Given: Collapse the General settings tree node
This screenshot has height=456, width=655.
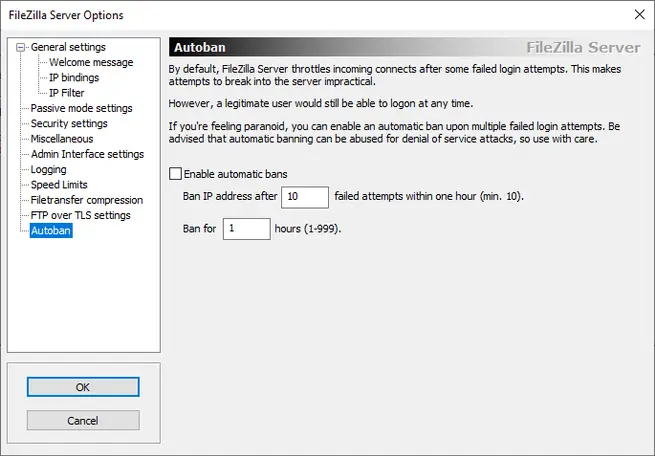Looking at the screenshot, I should point(22,47).
